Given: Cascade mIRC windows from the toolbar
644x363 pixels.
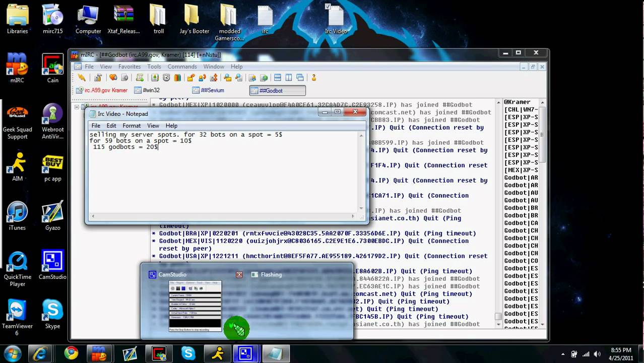Looking at the screenshot, I should [x=300, y=78].
